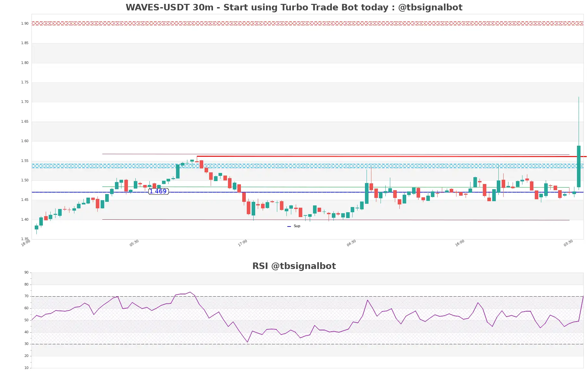Click the 1.55 price axis label
The height and width of the screenshot is (392, 588).
(25, 161)
